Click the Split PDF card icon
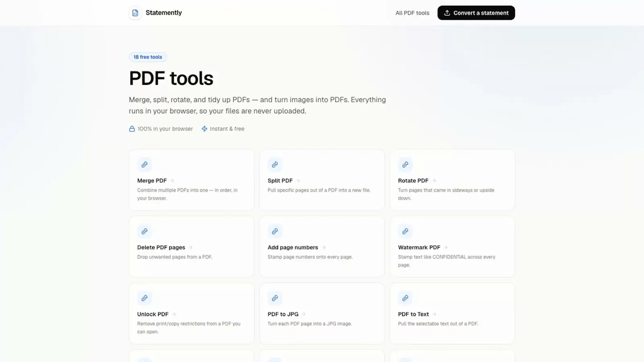This screenshot has width=644, height=362. click(275, 165)
